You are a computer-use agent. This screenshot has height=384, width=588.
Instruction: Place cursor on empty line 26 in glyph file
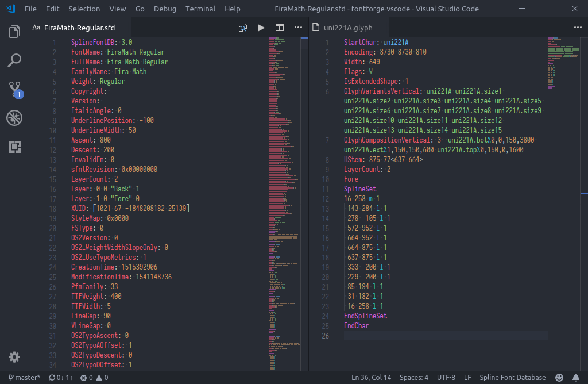point(446,336)
